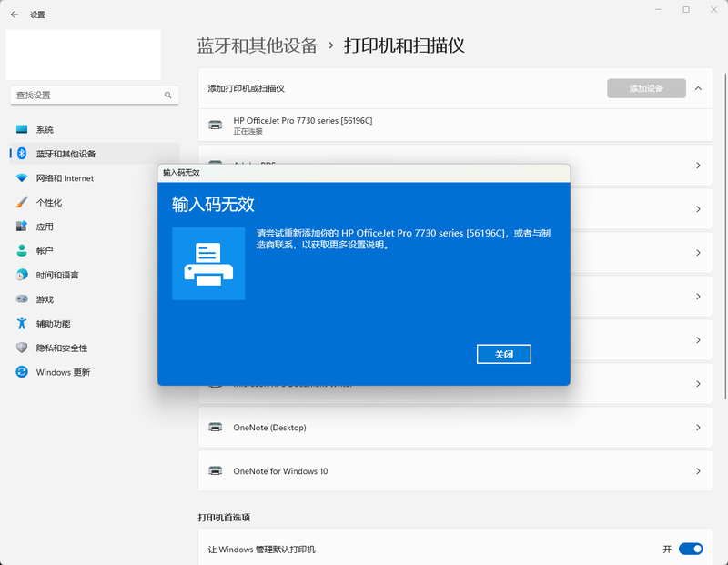
Task: Click 关闭 button in the error dialog
Action: (503, 354)
